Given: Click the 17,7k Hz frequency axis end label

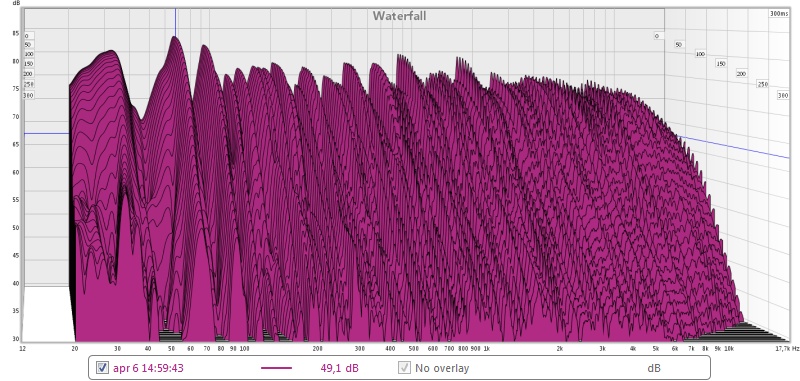Looking at the screenshot, I should coord(788,348).
